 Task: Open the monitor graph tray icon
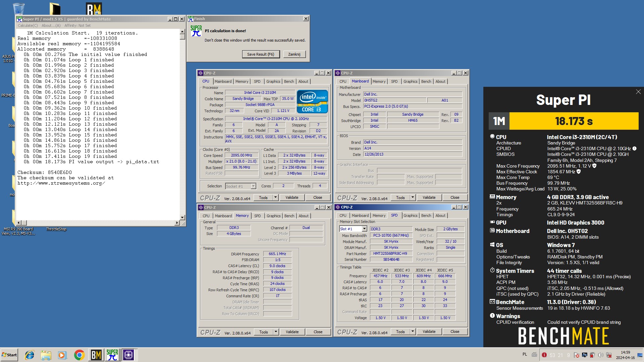pos(584,355)
